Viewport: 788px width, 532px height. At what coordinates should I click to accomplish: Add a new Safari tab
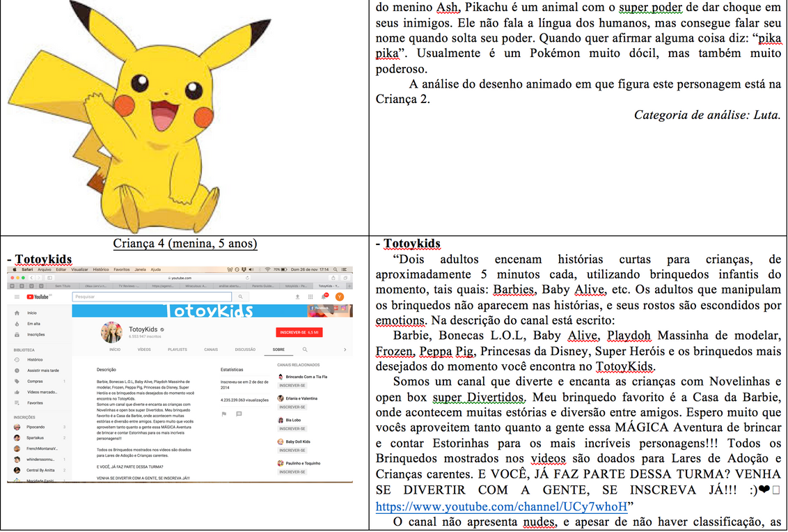(349, 285)
